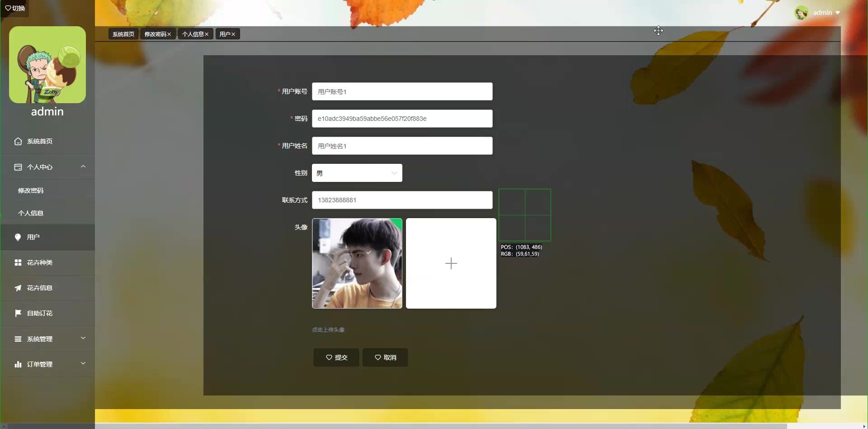The height and width of the screenshot is (429, 868).
Task: Click the grid icon beside 花卉种类
Action: point(18,262)
